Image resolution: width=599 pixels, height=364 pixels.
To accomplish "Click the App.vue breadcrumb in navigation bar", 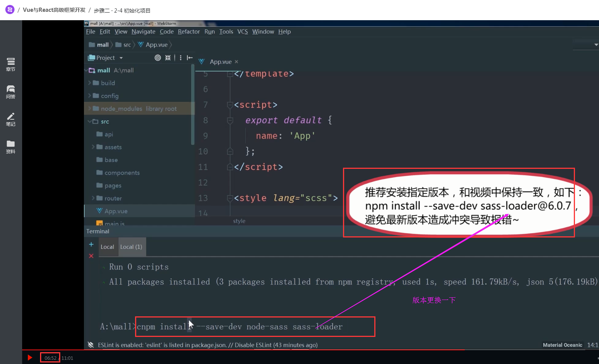I will [x=153, y=45].
